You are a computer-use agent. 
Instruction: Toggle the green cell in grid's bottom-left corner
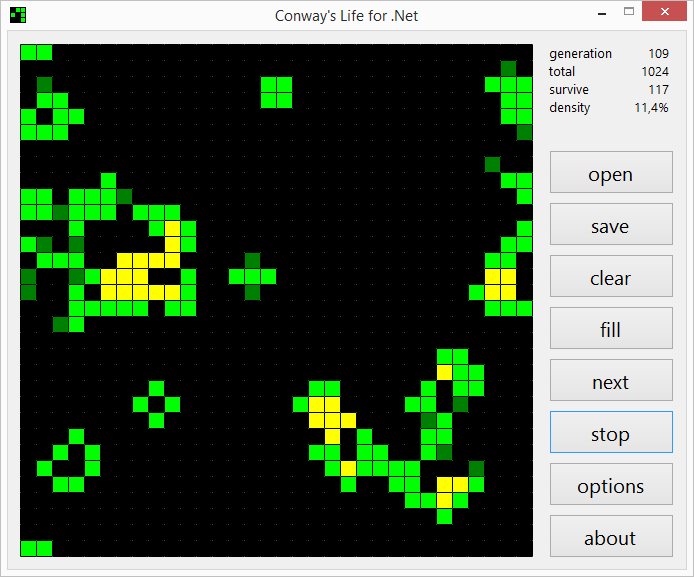[28, 548]
